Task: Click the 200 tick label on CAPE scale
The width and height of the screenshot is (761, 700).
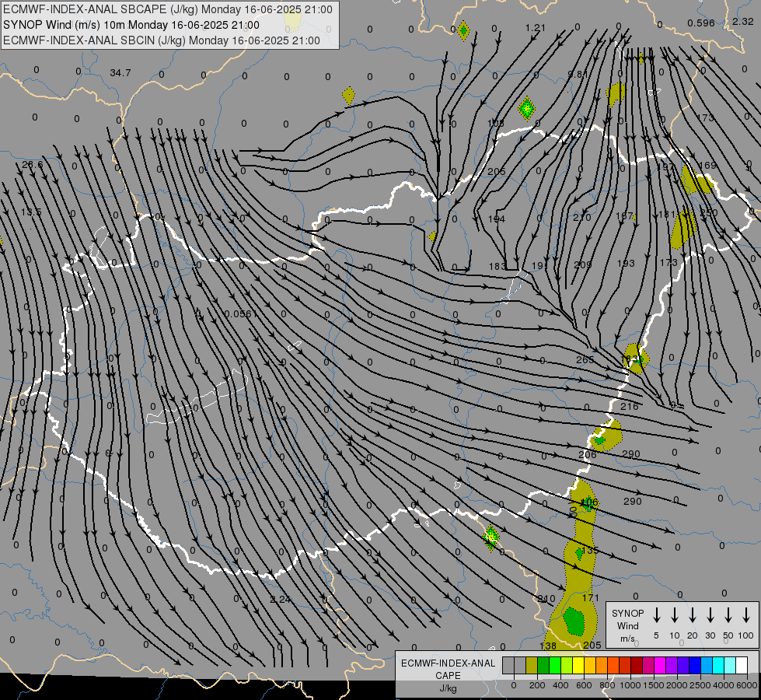Action: [x=537, y=685]
